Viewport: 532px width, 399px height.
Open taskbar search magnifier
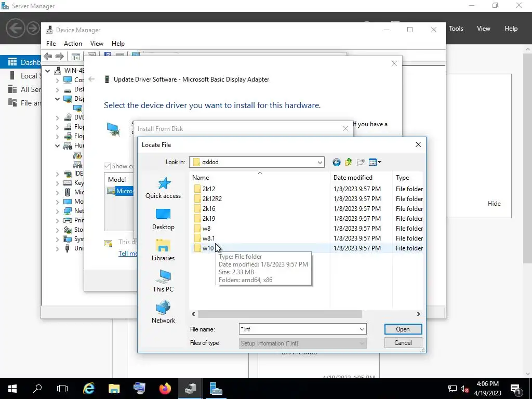click(37, 389)
